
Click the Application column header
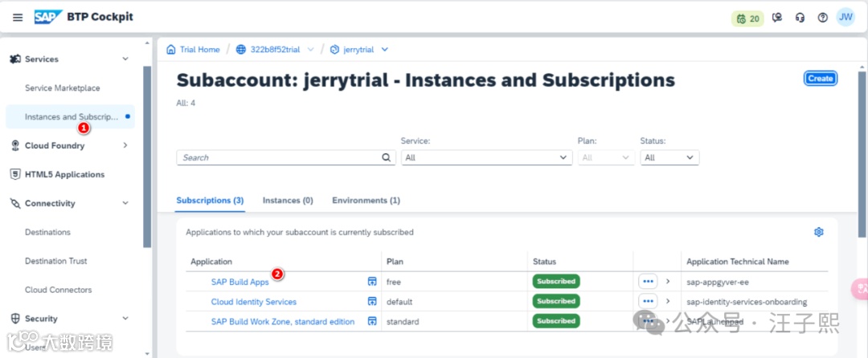pyautogui.click(x=211, y=262)
